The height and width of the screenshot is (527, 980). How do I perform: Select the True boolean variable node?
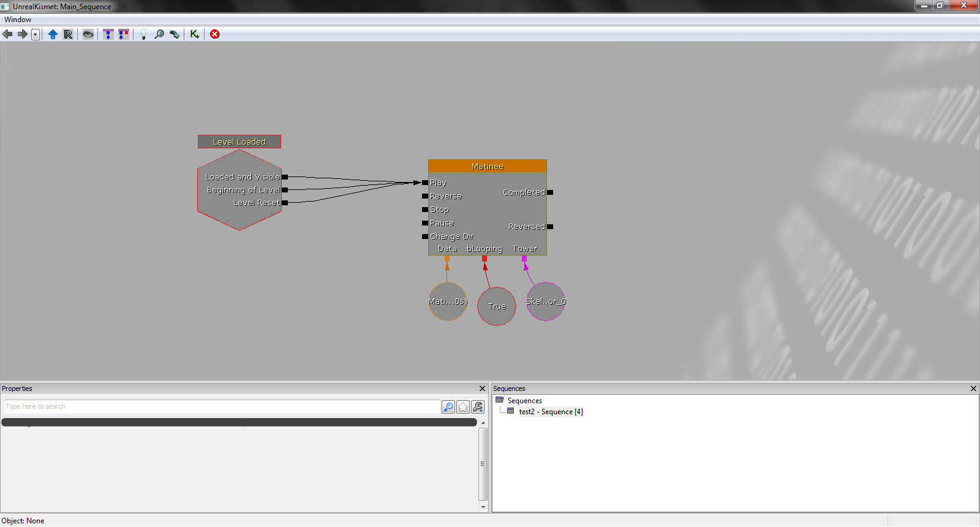click(x=497, y=306)
